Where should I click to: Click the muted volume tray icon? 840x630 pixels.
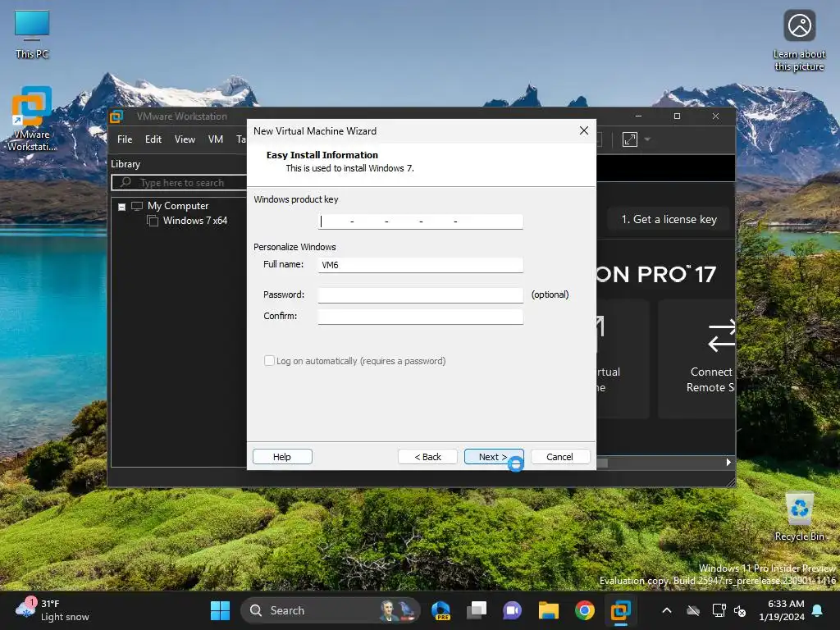click(x=740, y=610)
